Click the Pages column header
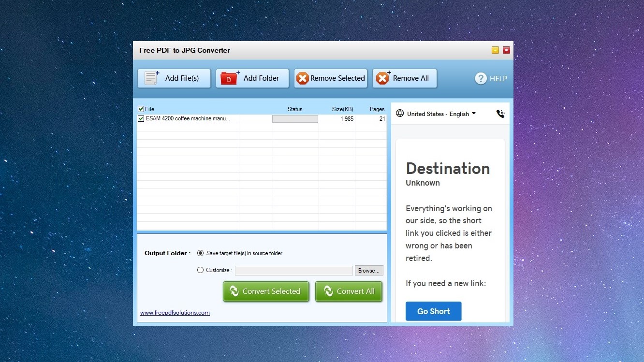This screenshot has height=362, width=644. click(x=377, y=109)
